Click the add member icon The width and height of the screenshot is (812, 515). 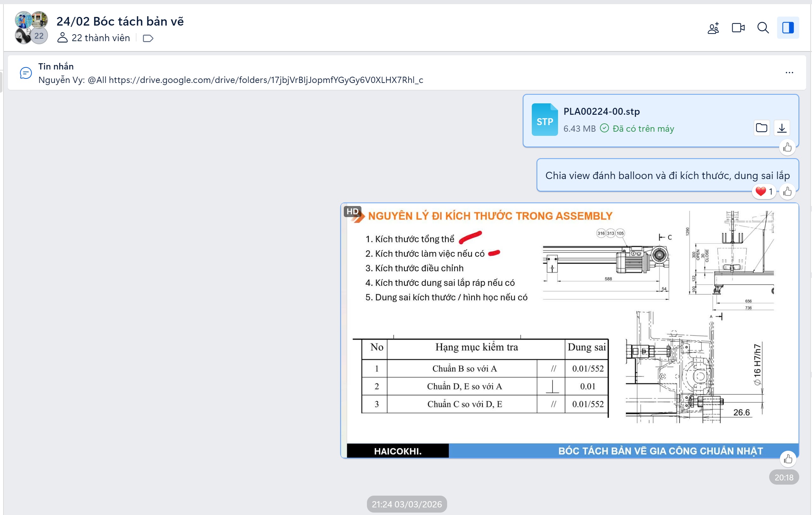pos(713,28)
